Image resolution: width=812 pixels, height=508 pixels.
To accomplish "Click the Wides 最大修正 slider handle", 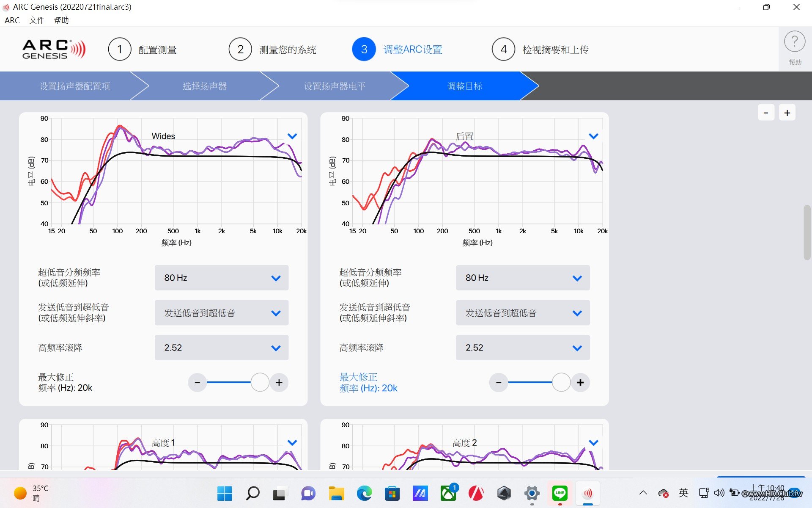I will [x=260, y=382].
